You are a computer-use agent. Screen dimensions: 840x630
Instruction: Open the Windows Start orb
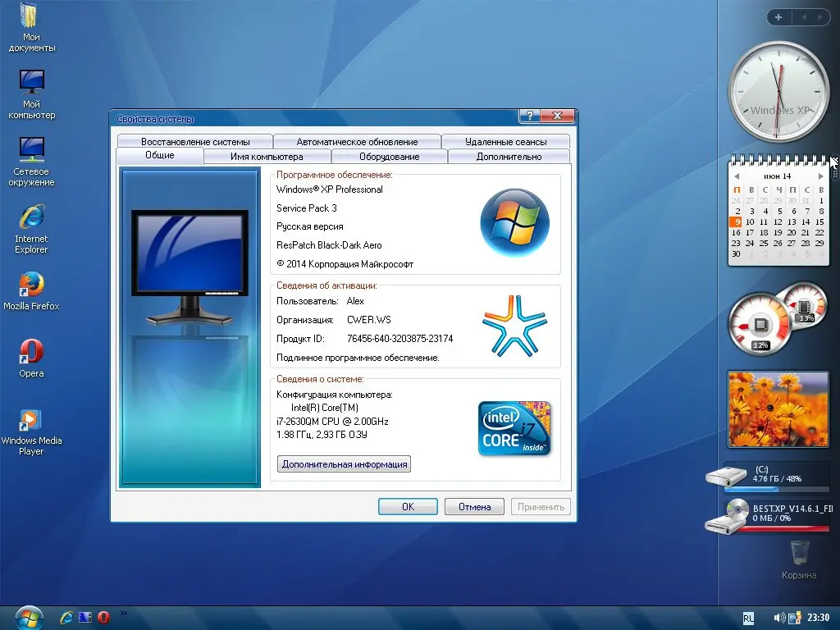click(x=29, y=619)
